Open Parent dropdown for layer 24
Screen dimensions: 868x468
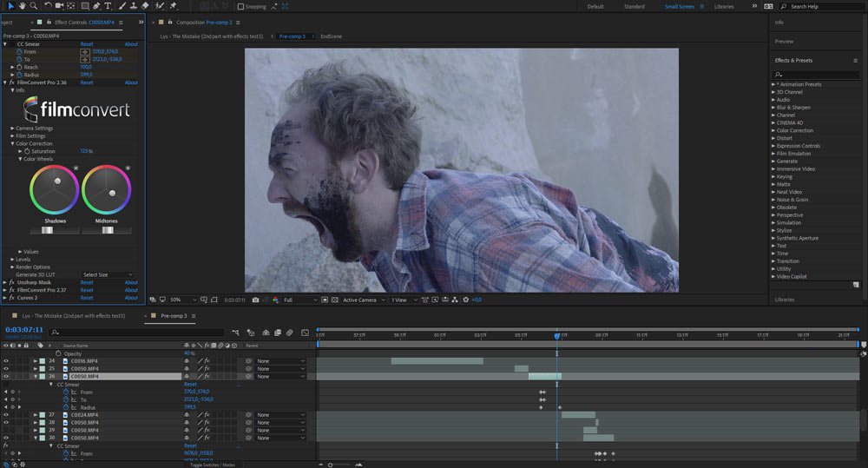280,361
